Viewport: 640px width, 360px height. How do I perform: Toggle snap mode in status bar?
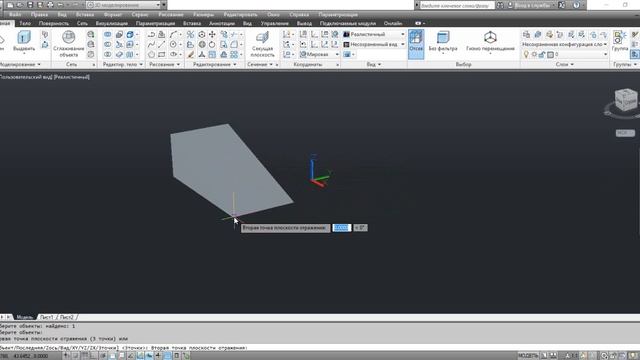(x=75, y=356)
